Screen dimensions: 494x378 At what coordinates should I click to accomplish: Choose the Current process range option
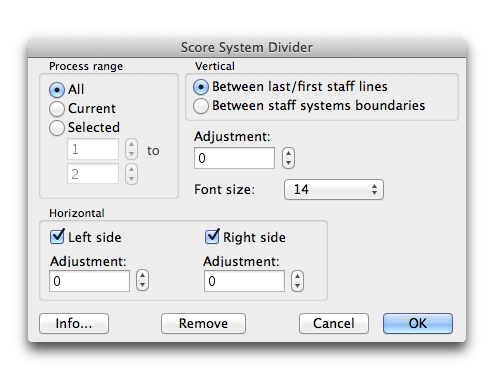pos(57,109)
